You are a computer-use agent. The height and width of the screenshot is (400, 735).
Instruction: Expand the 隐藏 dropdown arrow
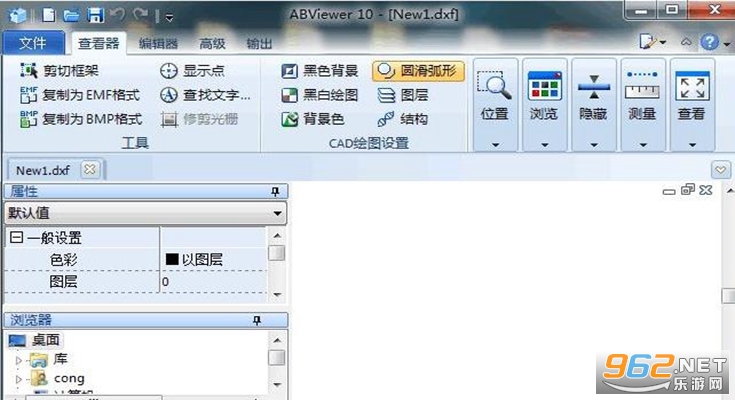(594, 145)
